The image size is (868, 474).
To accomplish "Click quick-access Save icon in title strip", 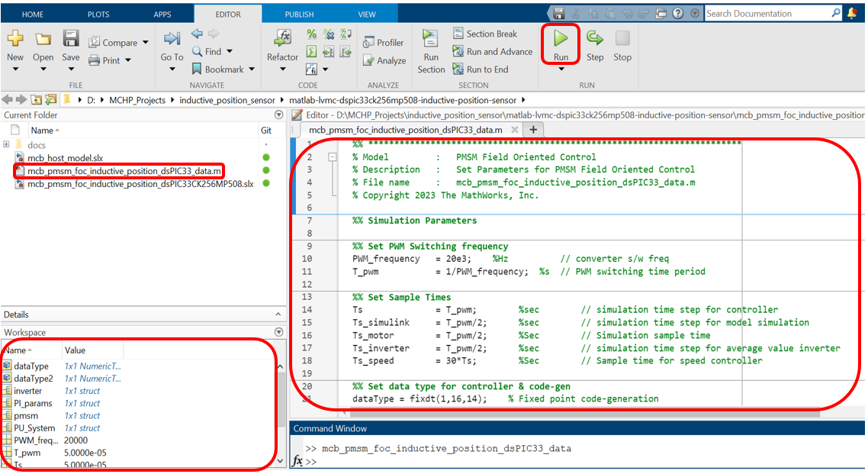I will tap(559, 13).
